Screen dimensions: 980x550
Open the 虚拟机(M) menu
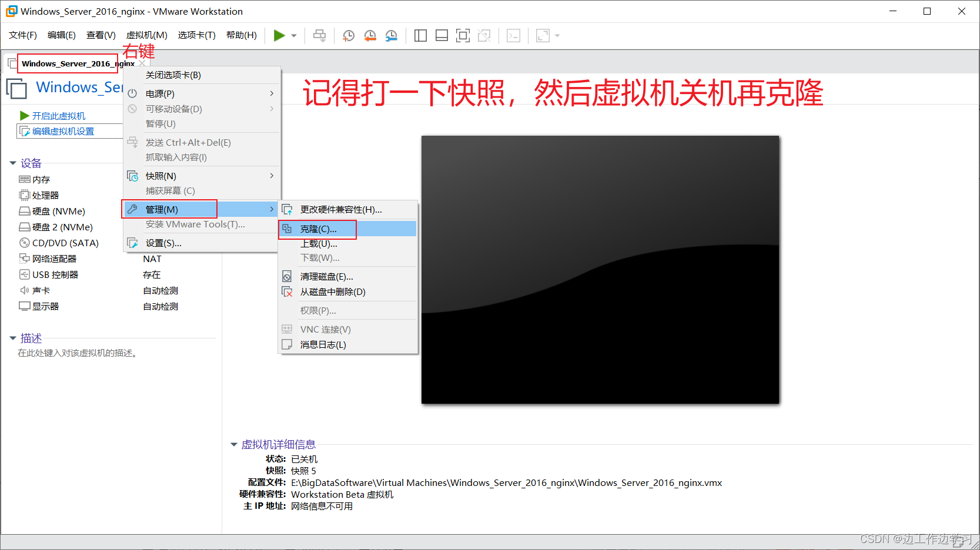pos(147,35)
